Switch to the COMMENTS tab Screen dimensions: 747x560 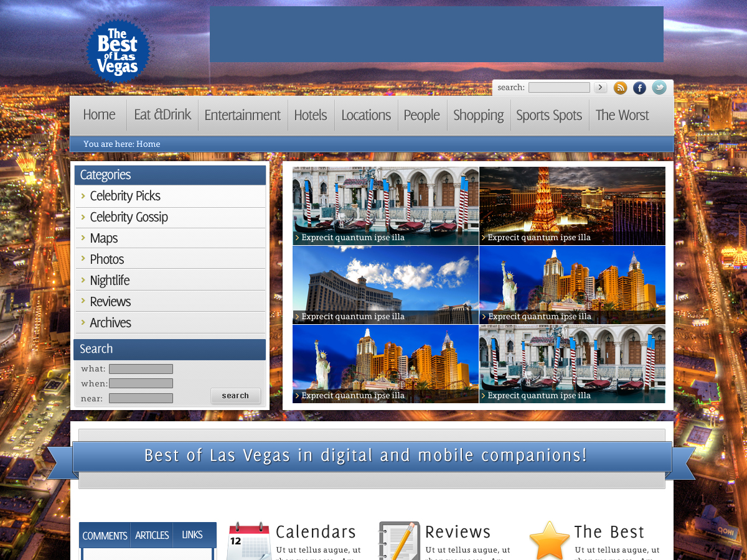pos(105,535)
